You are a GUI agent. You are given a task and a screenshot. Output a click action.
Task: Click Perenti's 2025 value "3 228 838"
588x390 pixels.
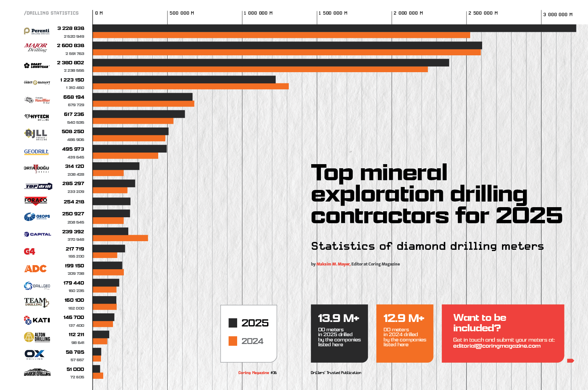click(x=71, y=28)
